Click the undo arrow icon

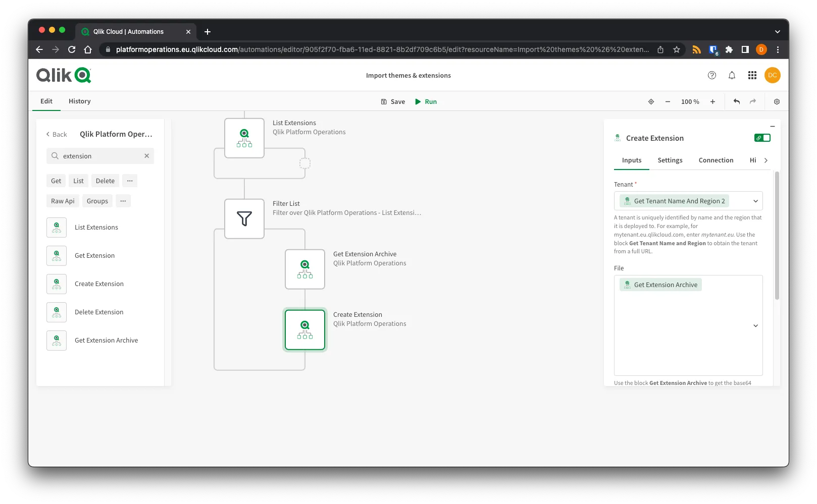click(736, 101)
